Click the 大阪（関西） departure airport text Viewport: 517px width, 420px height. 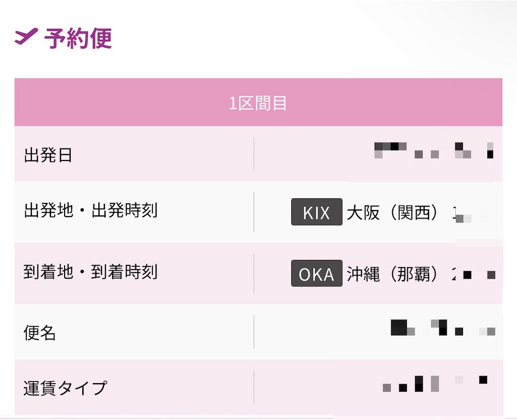tap(392, 213)
